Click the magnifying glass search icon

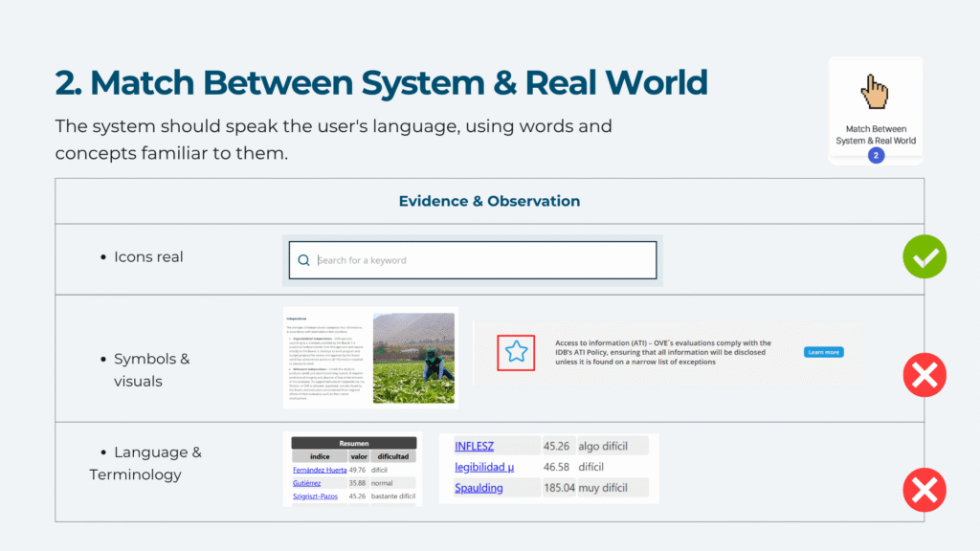click(304, 260)
